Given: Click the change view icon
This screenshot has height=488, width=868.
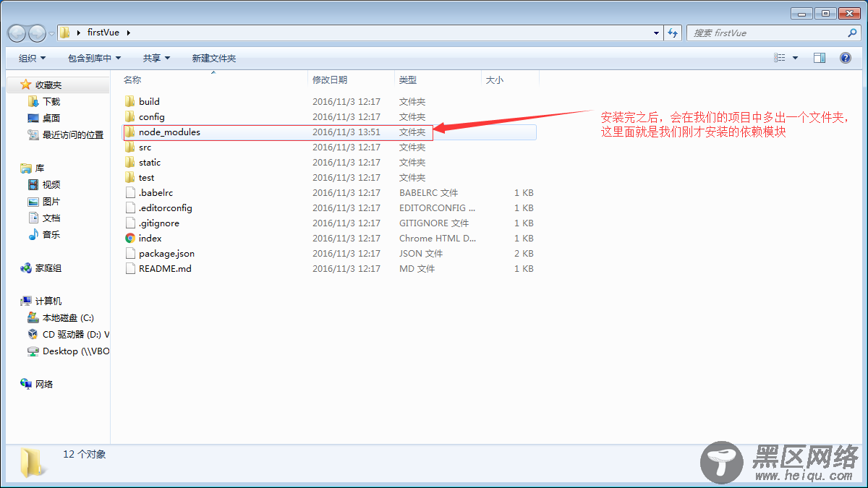Looking at the screenshot, I should tap(780, 58).
